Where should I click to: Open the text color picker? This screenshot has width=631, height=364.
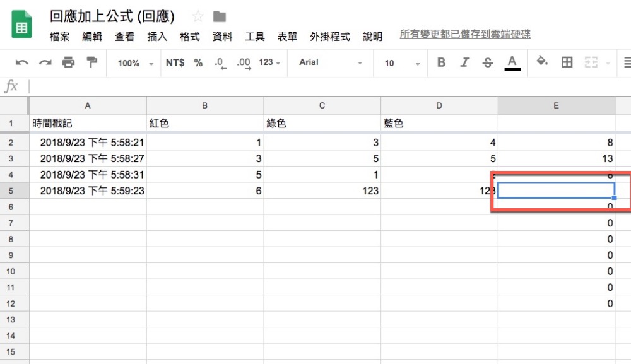(512, 63)
